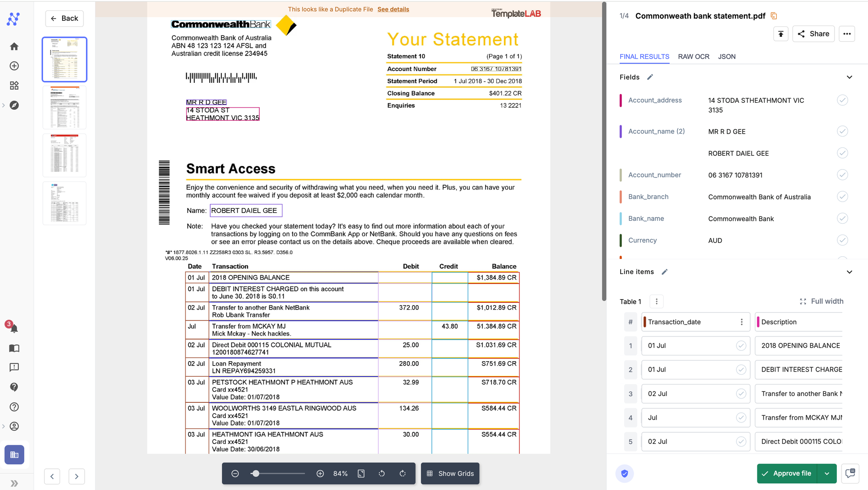Click the Table 1 options kebab icon
Image resolution: width=868 pixels, height=490 pixels.
[656, 302]
